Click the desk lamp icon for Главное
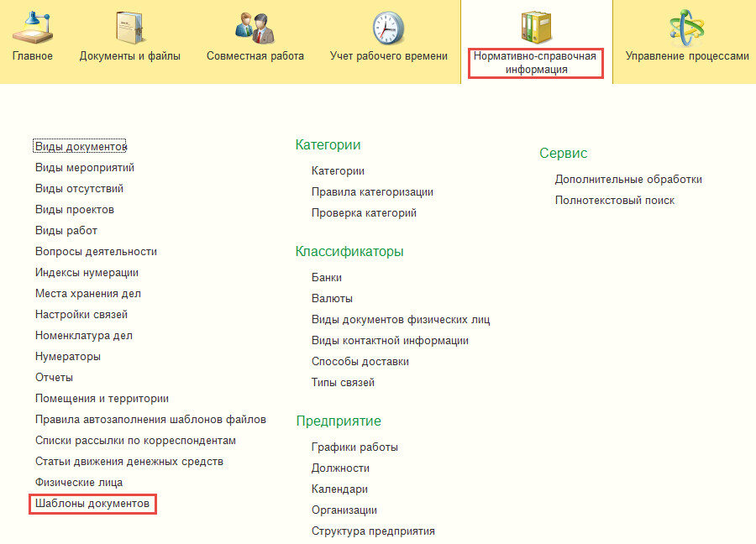 tap(32, 28)
